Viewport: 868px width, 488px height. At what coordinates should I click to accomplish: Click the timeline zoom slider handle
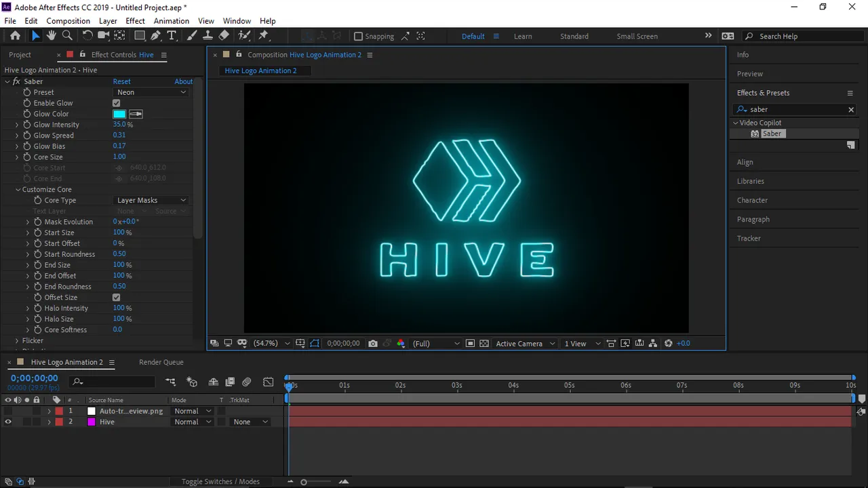tap(304, 482)
